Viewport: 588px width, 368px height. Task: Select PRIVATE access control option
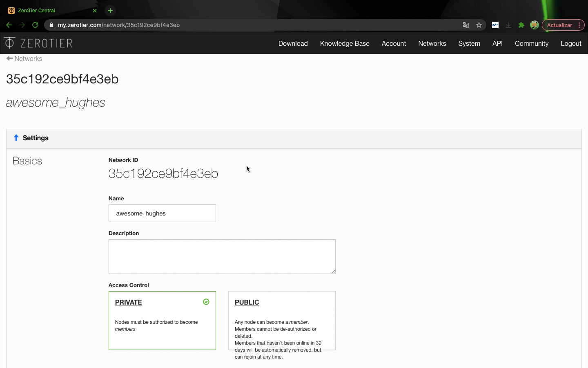pyautogui.click(x=162, y=320)
